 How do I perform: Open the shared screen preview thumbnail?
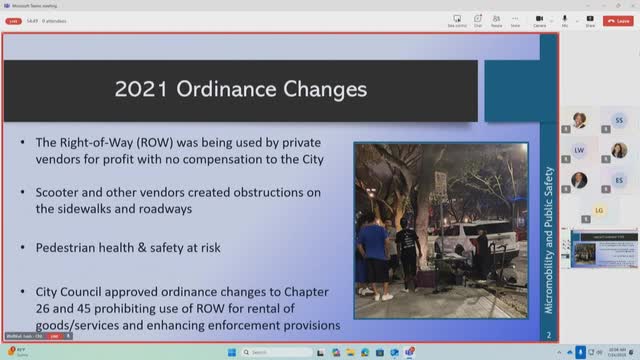coord(600,249)
